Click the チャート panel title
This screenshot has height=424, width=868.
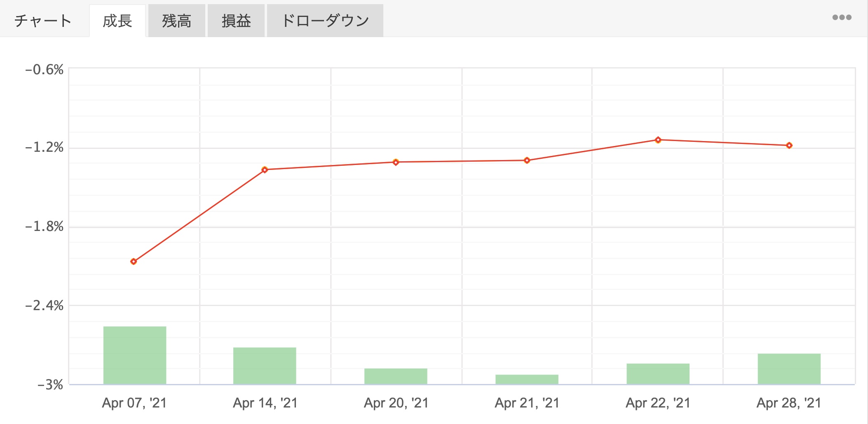pyautogui.click(x=43, y=21)
